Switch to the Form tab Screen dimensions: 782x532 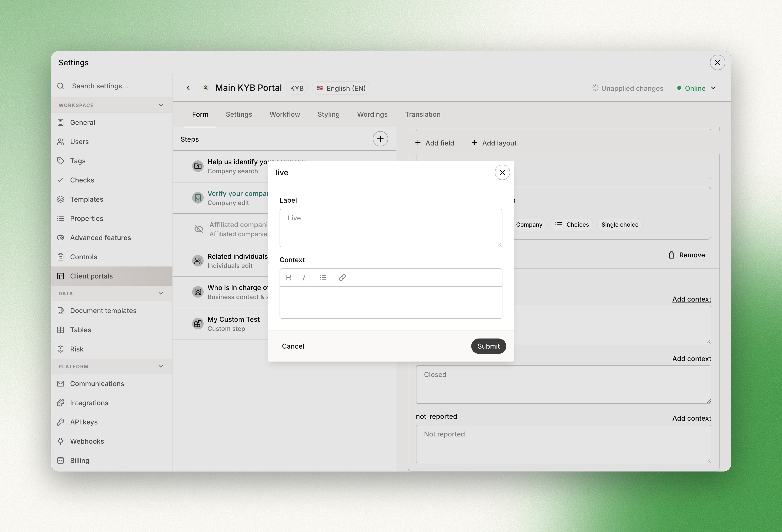point(200,114)
